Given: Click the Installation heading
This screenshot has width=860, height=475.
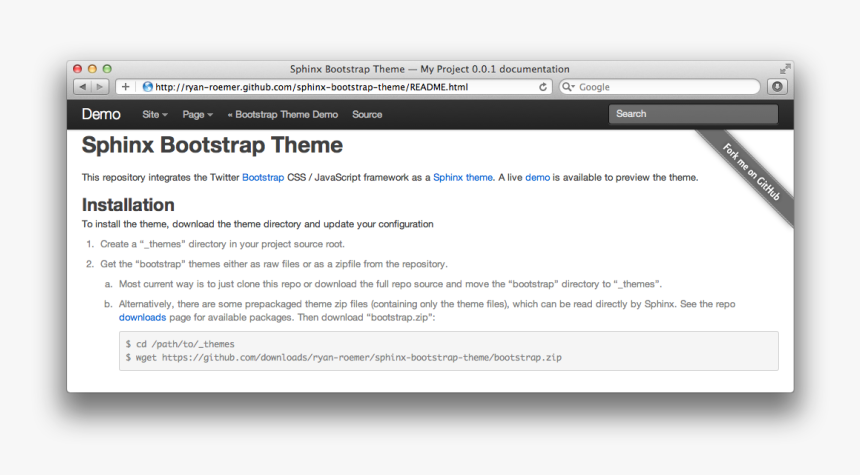Looking at the screenshot, I should pos(128,205).
